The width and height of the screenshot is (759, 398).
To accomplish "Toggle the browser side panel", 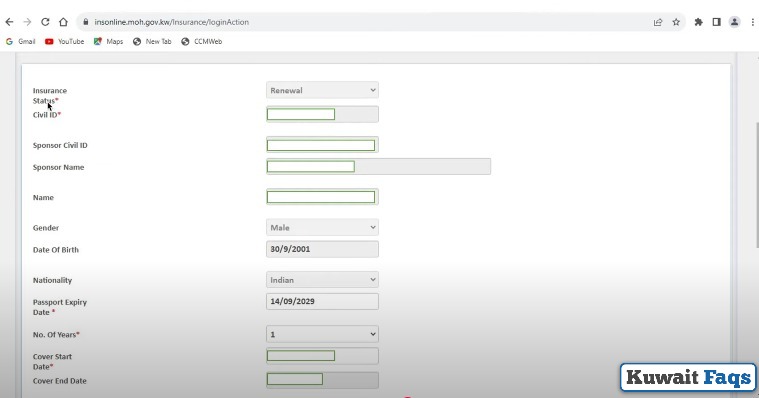I will [716, 22].
